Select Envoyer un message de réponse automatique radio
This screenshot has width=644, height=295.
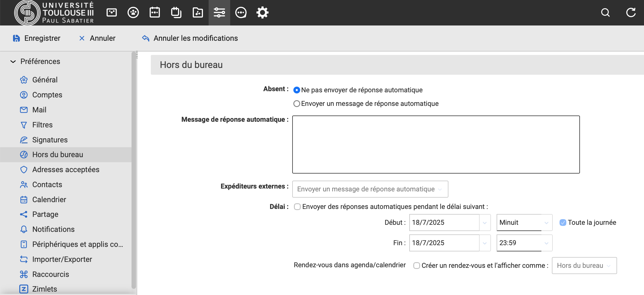pos(297,104)
